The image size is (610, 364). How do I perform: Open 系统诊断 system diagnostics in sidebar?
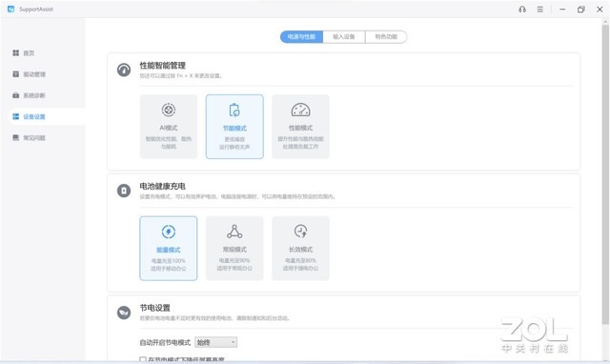coord(30,95)
